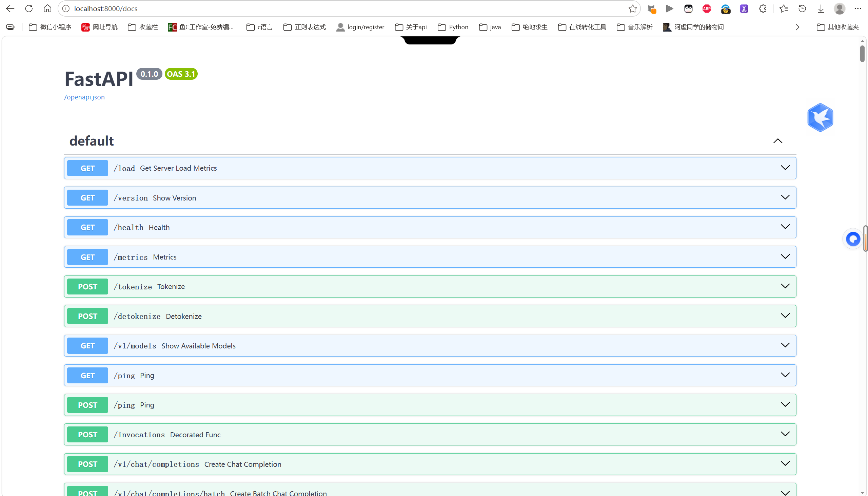Screen dimensions: 868x496
Task: Open the java bookmark folder
Action: (490, 27)
